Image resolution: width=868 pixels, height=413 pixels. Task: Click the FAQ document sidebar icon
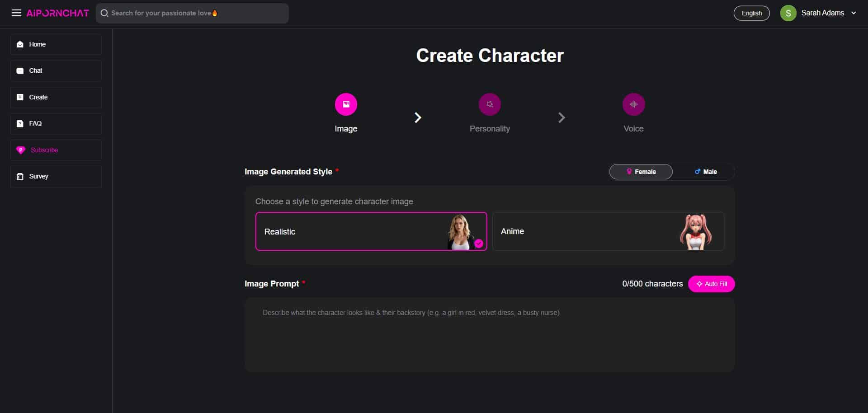(20, 123)
